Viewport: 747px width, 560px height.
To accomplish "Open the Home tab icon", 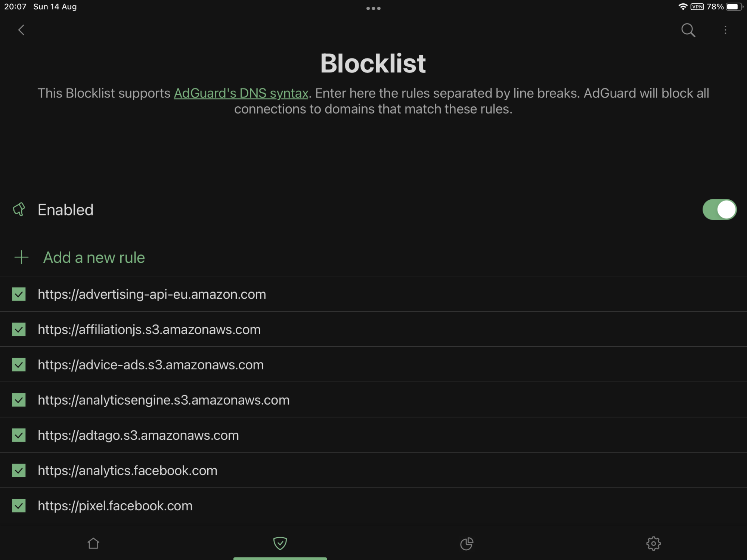I will pos(93,543).
